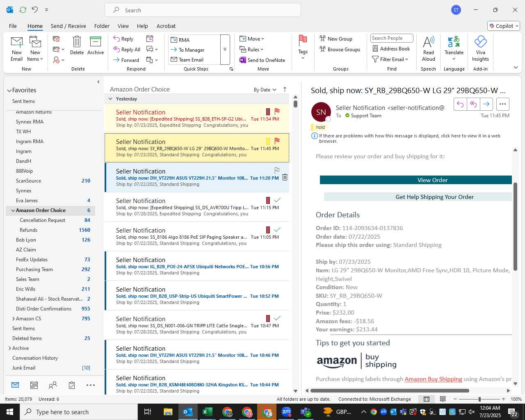Switch to Send / Receive tab

(x=68, y=26)
